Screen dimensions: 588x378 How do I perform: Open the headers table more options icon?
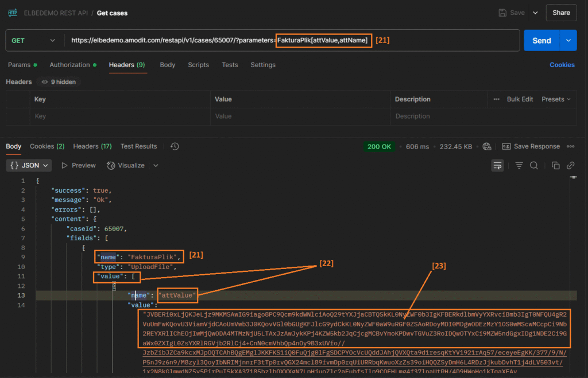click(x=496, y=99)
